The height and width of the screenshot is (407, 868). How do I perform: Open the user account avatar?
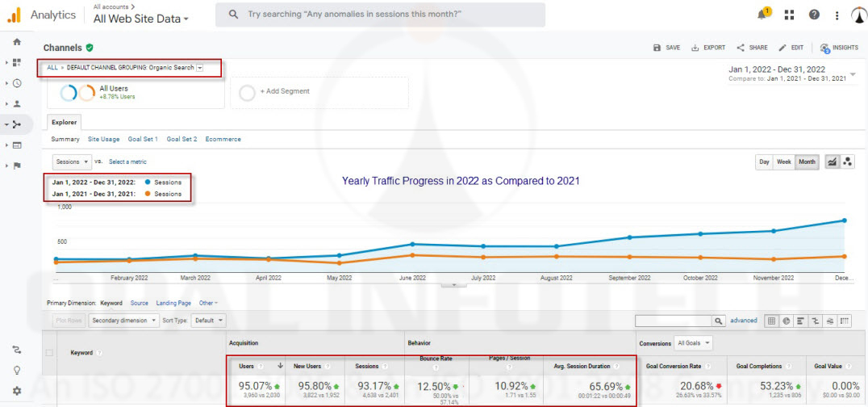tap(858, 15)
